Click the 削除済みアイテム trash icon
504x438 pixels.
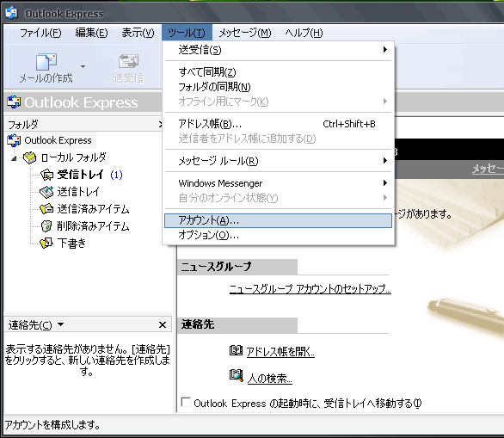47,226
